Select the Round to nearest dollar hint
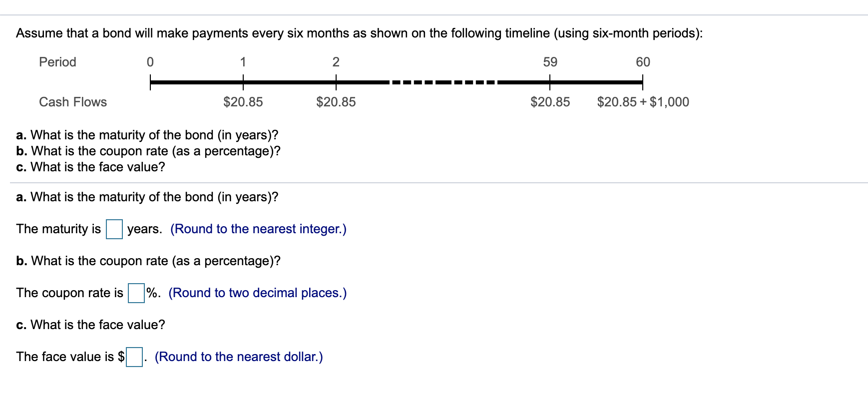The image size is (868, 402). click(239, 357)
